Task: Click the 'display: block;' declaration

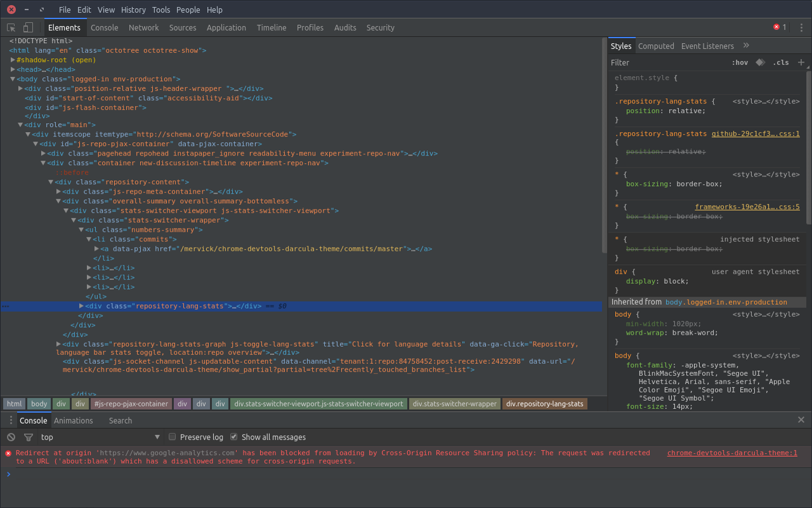Action: click(657, 281)
